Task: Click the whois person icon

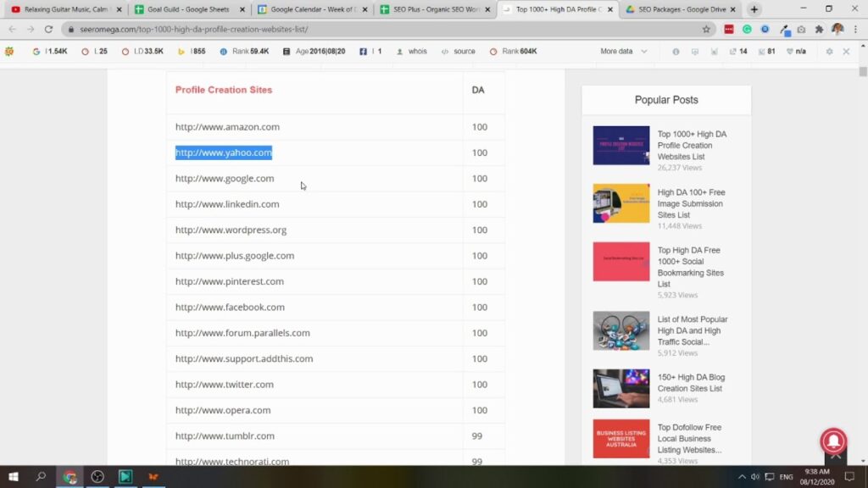Action: click(x=400, y=52)
